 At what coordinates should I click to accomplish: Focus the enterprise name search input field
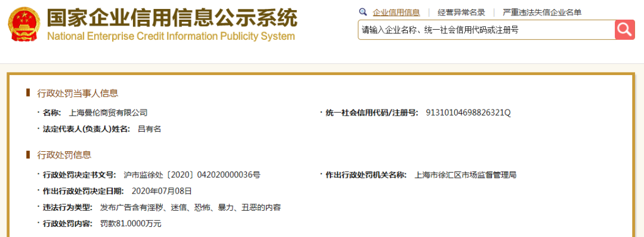point(487,30)
